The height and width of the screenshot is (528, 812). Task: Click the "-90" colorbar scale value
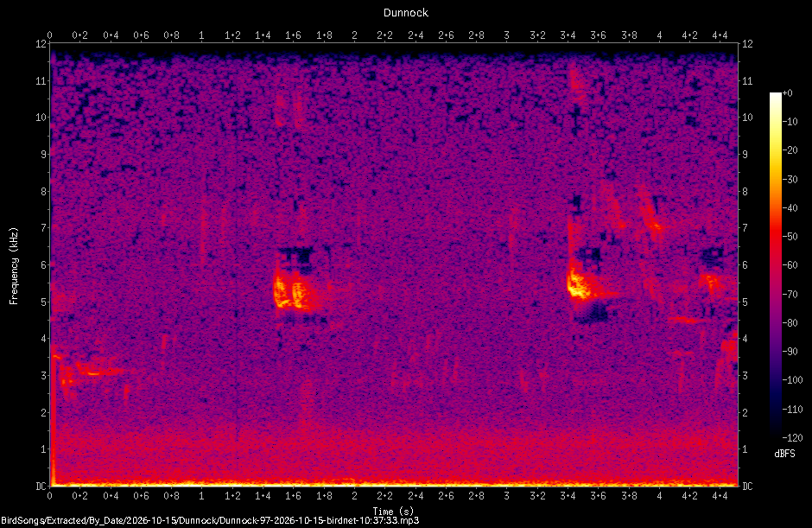tap(790, 352)
